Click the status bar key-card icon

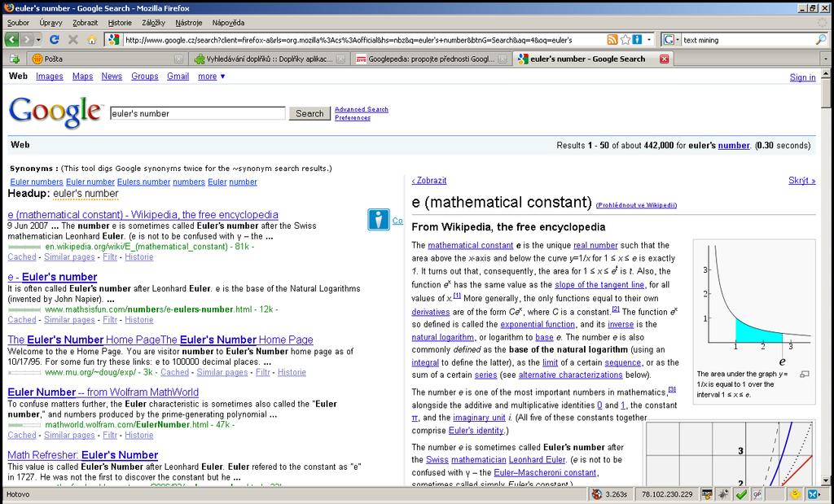pyautogui.click(x=706, y=494)
